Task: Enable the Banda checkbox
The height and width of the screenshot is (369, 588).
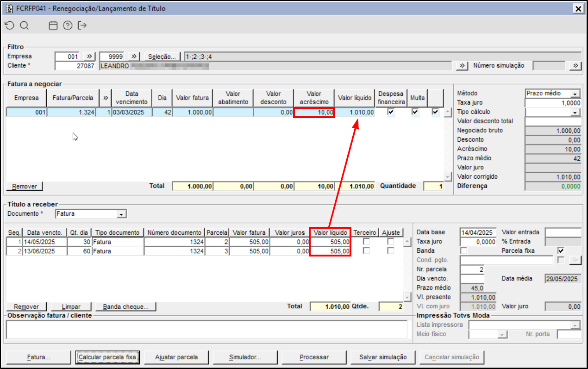Action: coord(463,251)
